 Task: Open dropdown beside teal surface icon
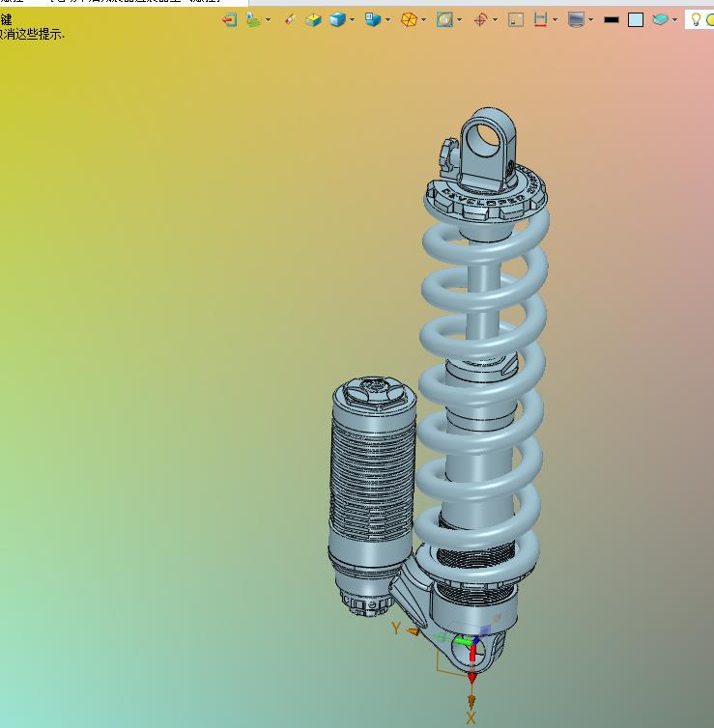[675, 20]
